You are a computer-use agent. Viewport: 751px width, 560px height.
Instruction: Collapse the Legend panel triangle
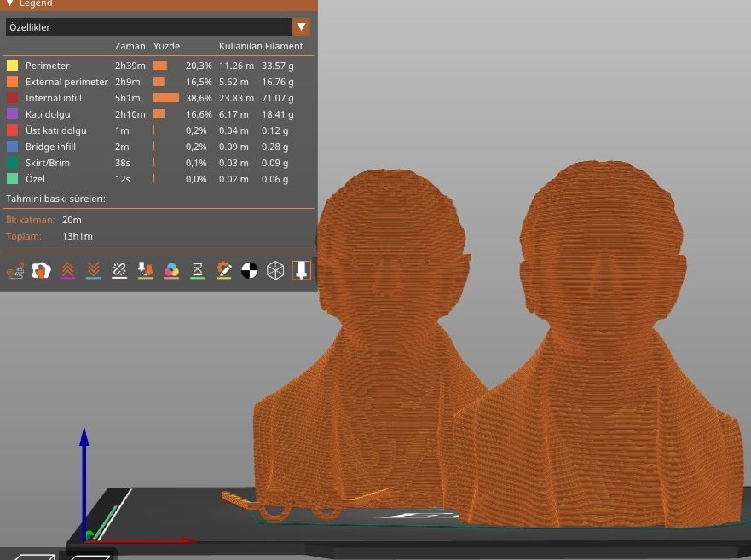tap(9, 3)
